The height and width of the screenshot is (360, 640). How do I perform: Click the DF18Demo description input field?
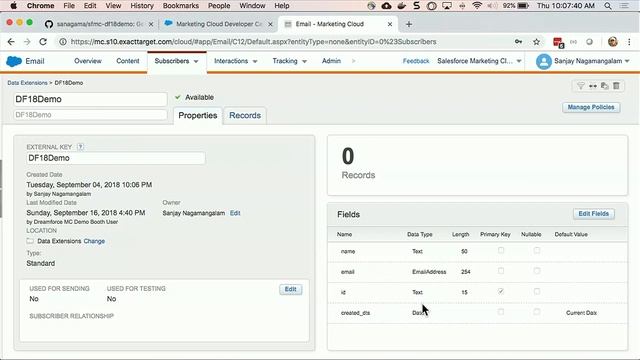pos(90,115)
